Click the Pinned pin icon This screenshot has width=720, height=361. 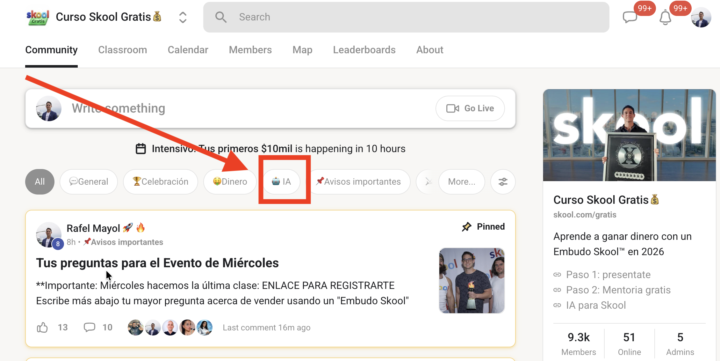pos(467,227)
